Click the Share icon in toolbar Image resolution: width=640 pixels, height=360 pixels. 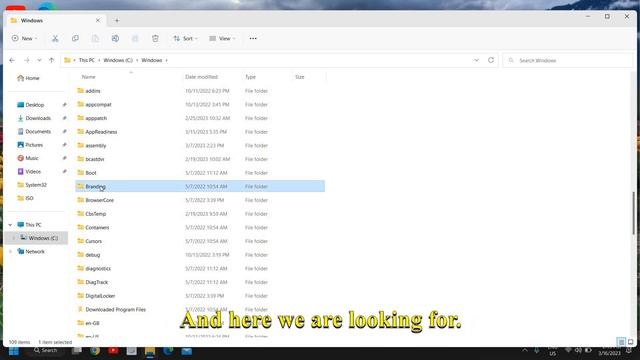pyautogui.click(x=135, y=38)
